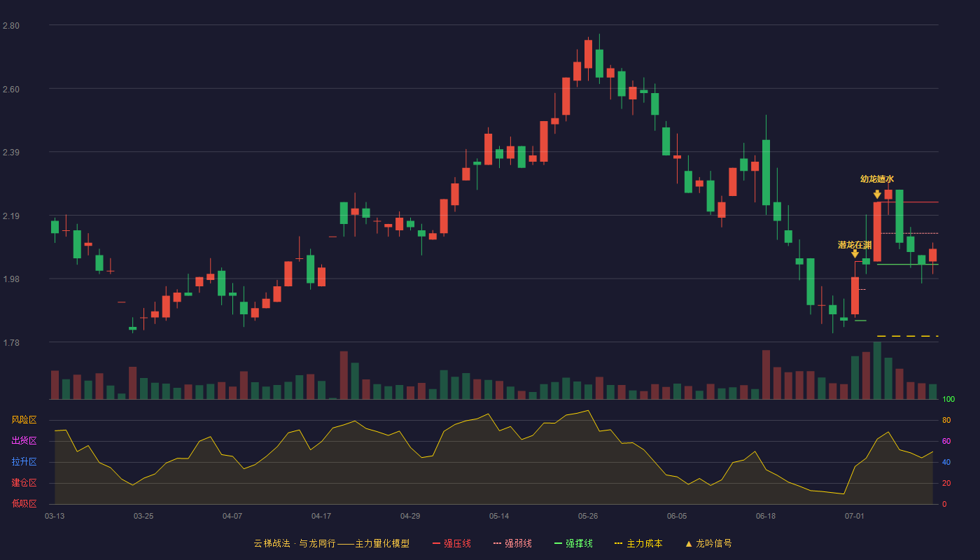Toggle the 强弱线 legend entry

(512, 543)
